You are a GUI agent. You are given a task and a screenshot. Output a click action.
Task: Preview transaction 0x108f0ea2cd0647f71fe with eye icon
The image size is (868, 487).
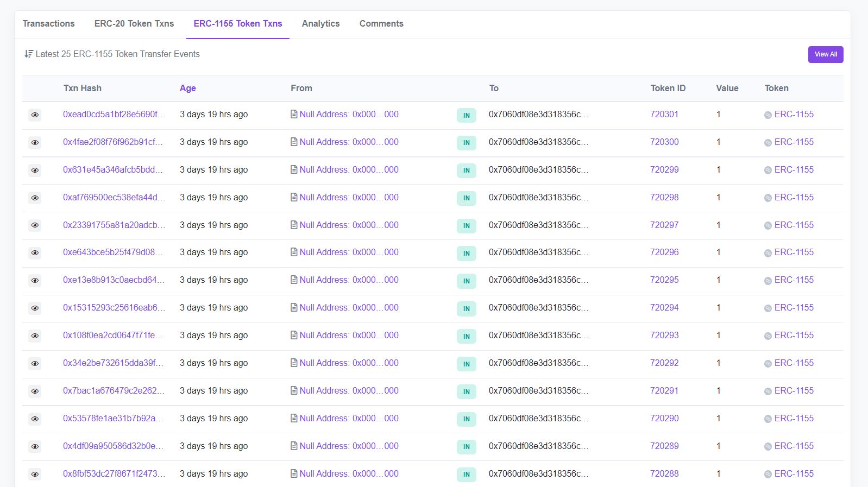pos(35,336)
